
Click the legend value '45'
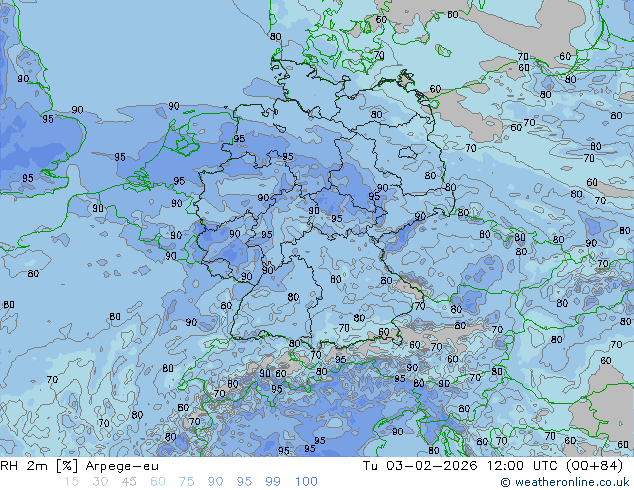129,482
